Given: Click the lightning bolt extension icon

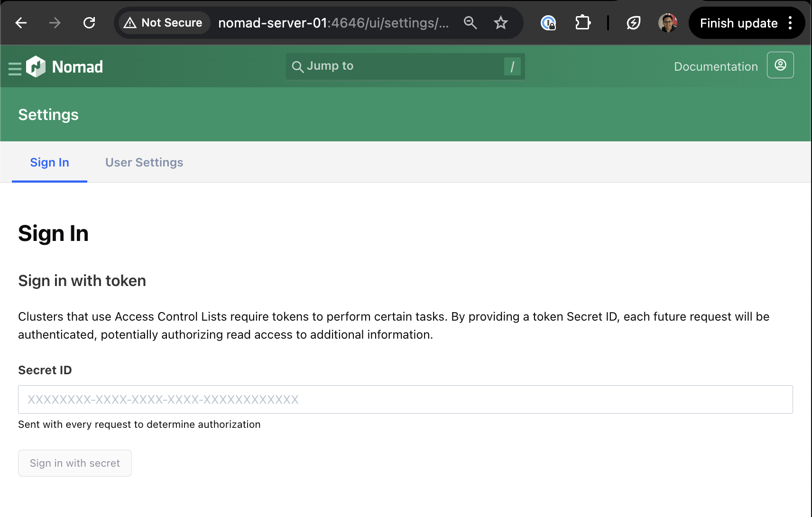Looking at the screenshot, I should pos(633,23).
